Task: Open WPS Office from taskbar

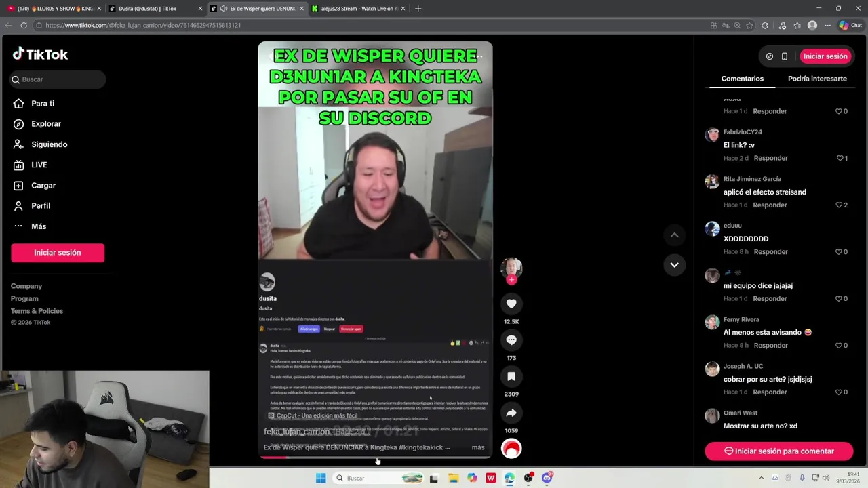Action: point(491,478)
